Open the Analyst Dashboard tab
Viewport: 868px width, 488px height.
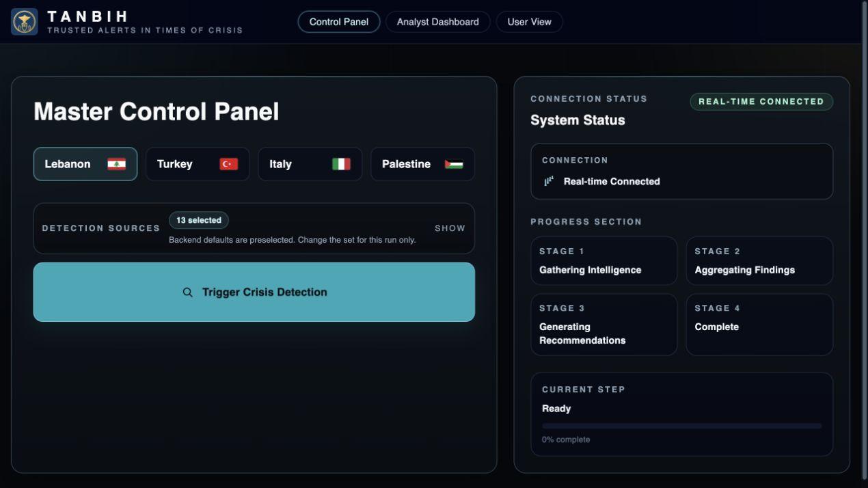coord(438,22)
